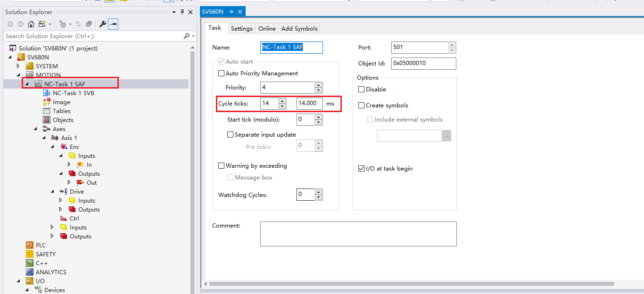644x294 pixels.
Task: Decrease Cycle ticks with the down arrow
Action: click(x=282, y=106)
